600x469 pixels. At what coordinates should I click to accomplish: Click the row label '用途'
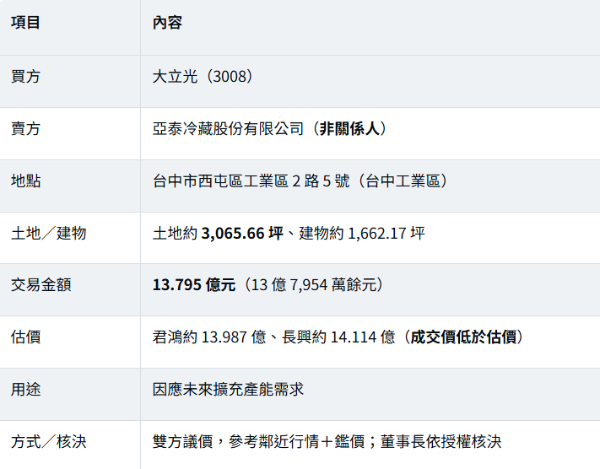[x=25, y=389]
